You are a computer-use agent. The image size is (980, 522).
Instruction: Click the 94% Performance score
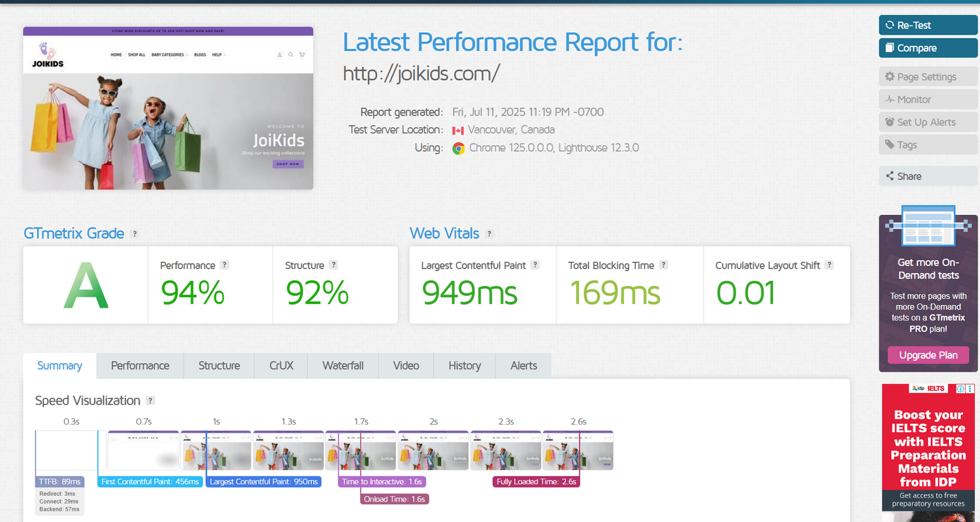click(192, 292)
